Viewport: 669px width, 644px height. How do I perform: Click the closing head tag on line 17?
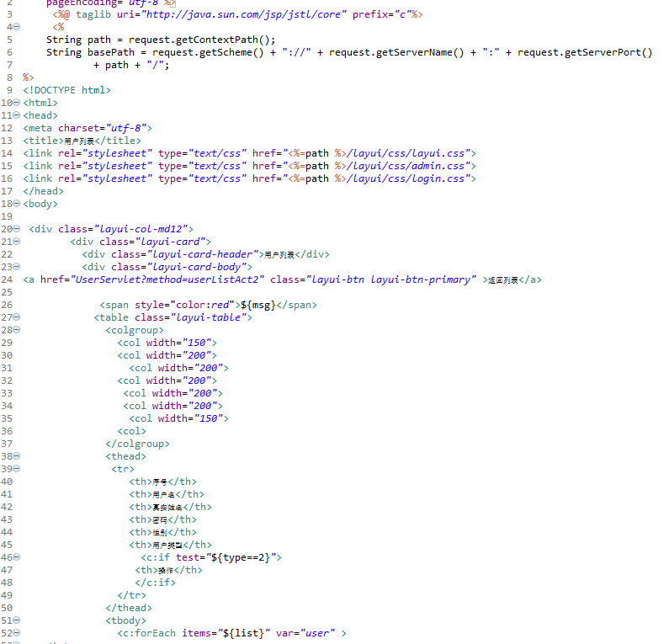pos(43,191)
